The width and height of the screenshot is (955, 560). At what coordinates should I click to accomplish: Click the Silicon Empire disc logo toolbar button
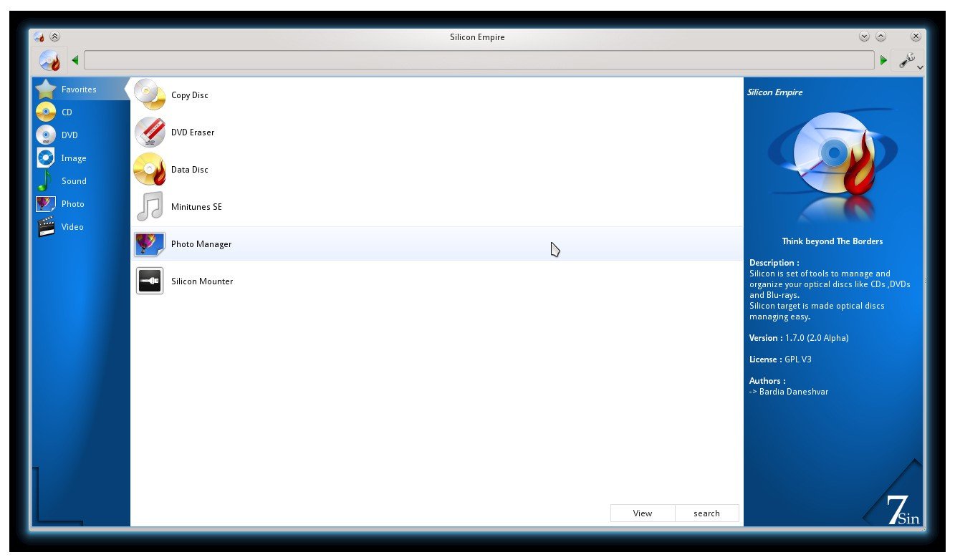click(x=49, y=60)
